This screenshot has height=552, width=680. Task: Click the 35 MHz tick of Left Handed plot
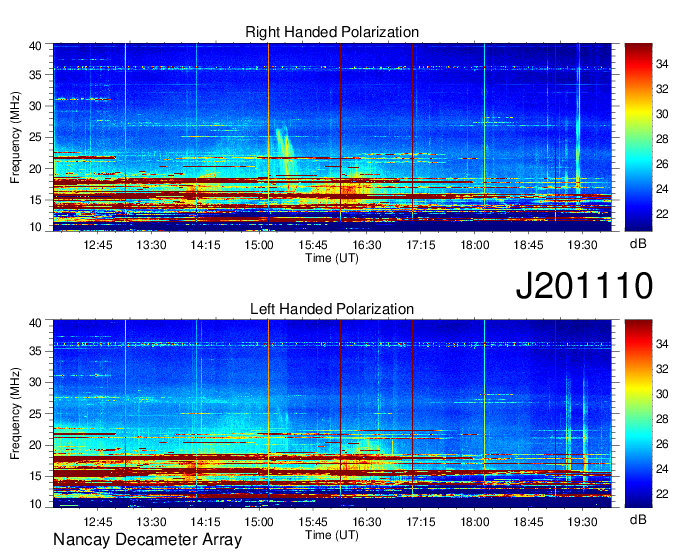(x=35, y=351)
